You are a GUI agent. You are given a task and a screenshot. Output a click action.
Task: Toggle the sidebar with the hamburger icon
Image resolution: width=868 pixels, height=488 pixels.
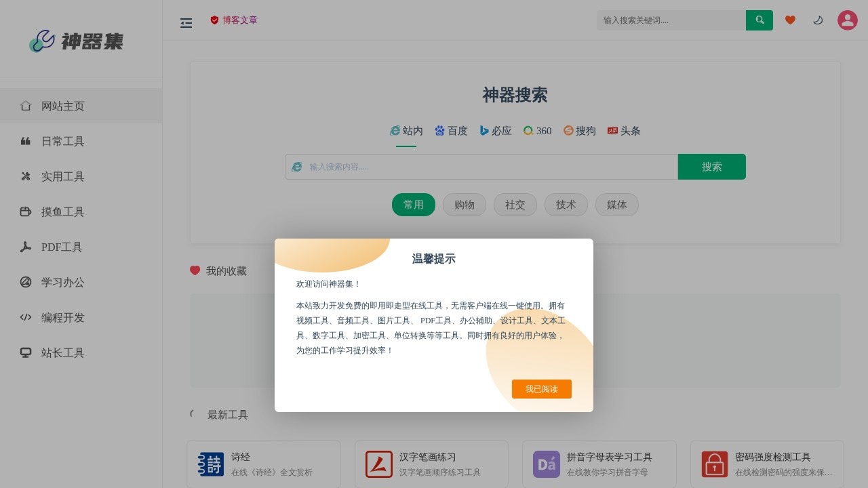click(x=186, y=22)
